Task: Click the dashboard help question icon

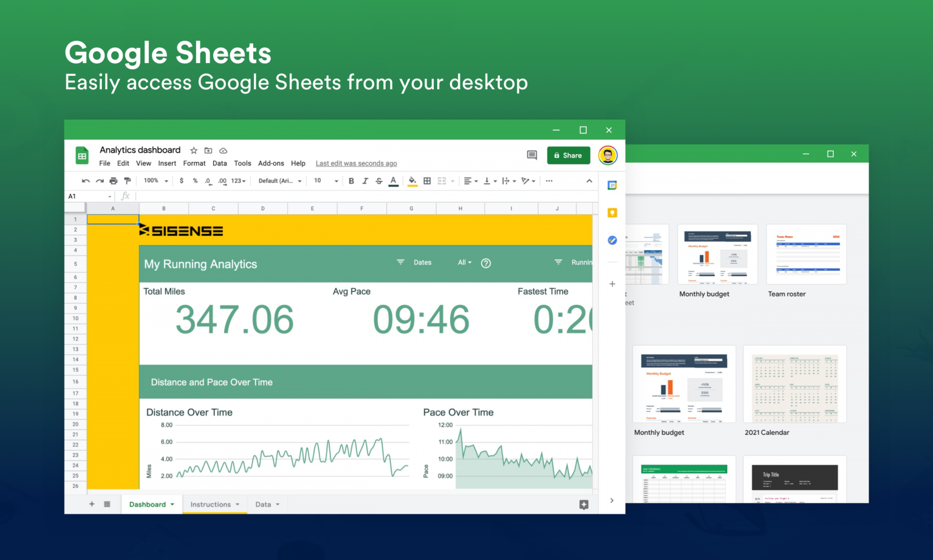Action: tap(486, 263)
